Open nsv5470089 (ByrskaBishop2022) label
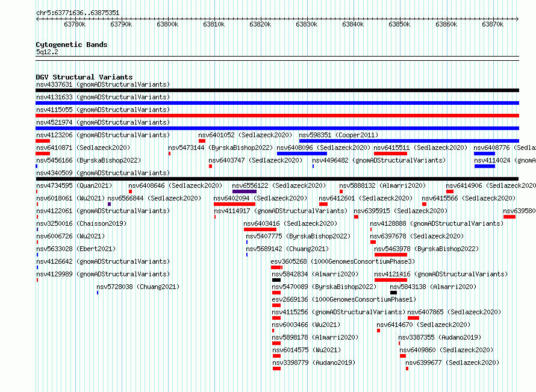Image resolution: width=536 pixels, height=392 pixels. [324, 287]
